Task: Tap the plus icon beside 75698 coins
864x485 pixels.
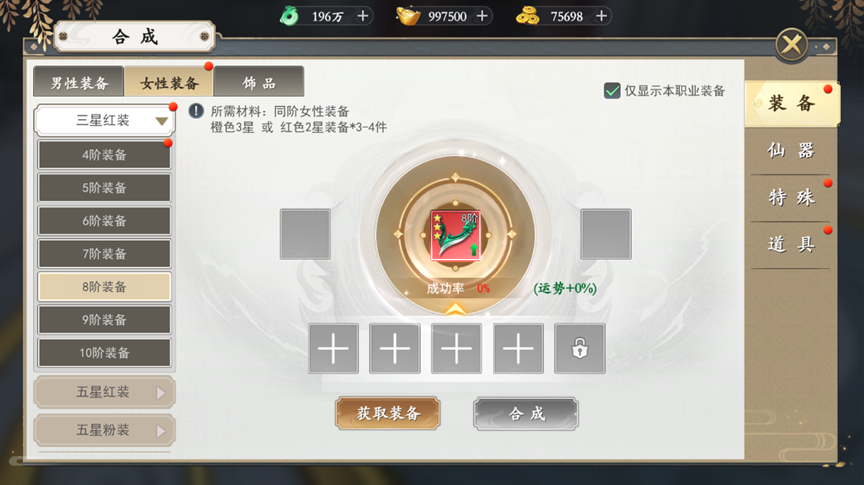Action: pyautogui.click(x=602, y=16)
